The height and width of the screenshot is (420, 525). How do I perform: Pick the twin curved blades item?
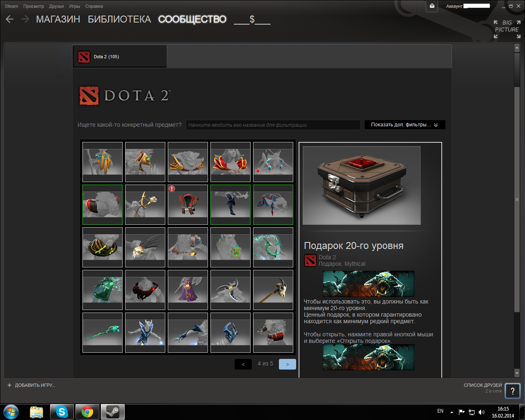231,290
